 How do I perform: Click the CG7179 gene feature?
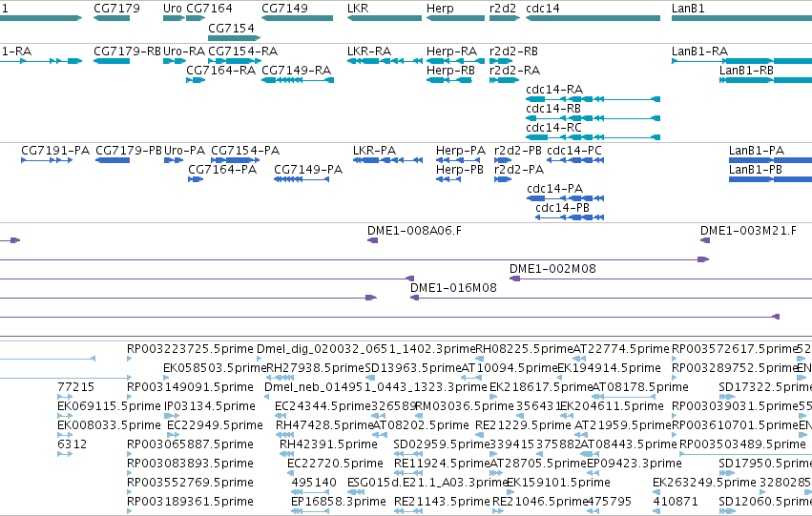tap(112, 18)
